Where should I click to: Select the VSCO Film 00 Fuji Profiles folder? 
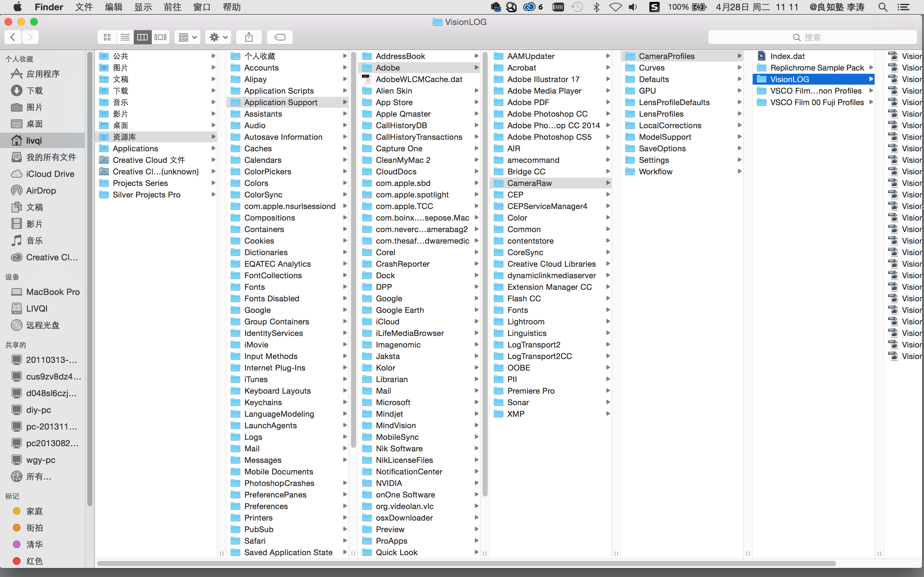[817, 102]
